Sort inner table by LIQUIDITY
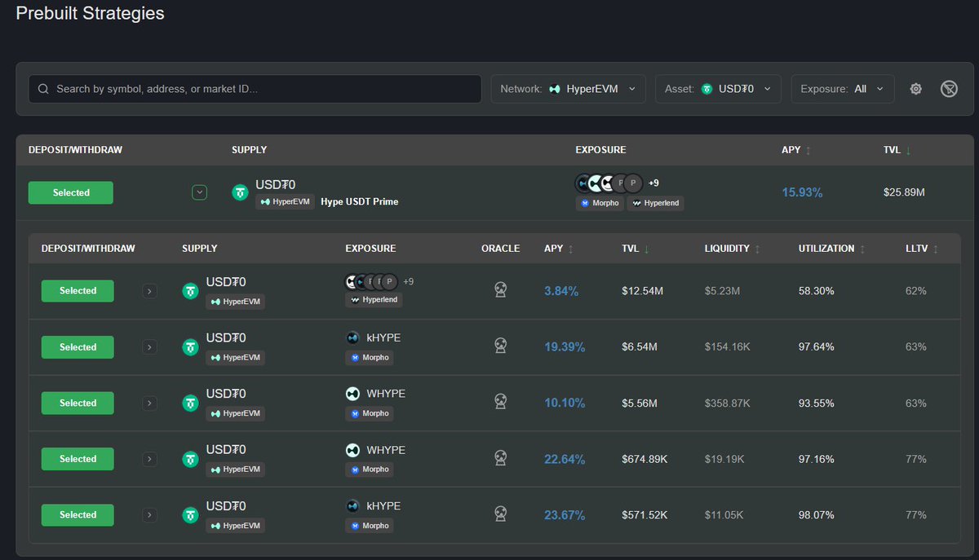Image resolution: width=979 pixels, height=560 pixels. [733, 249]
